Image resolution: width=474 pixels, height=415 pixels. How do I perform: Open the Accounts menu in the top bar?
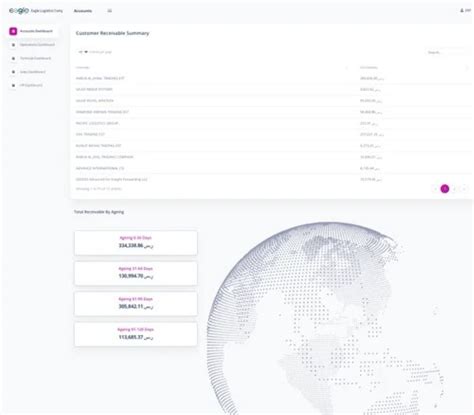pyautogui.click(x=83, y=11)
